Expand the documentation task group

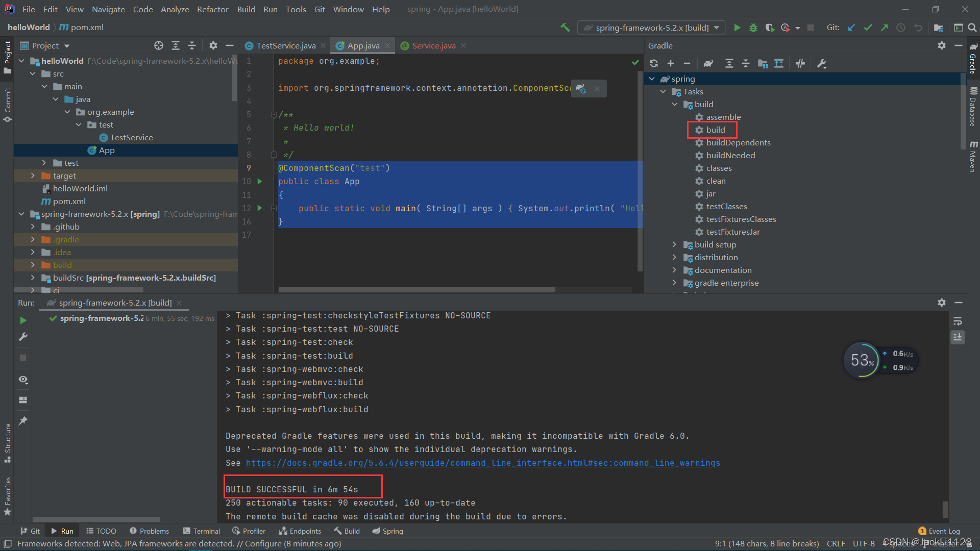674,270
